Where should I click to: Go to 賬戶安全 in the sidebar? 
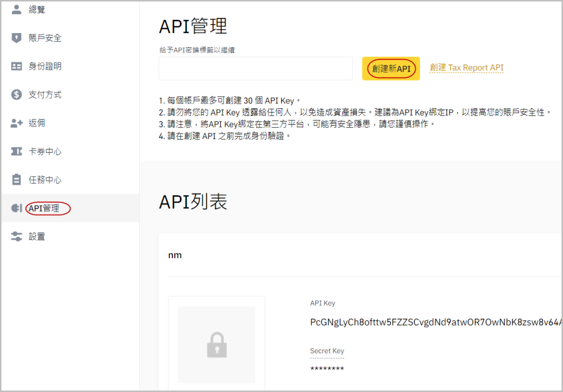[45, 38]
